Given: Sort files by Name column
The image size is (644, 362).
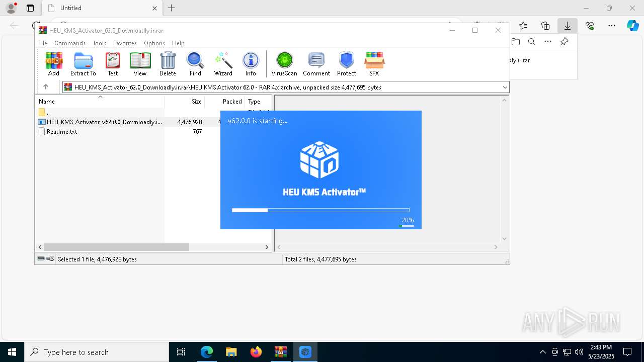Looking at the screenshot, I should click(100, 101).
